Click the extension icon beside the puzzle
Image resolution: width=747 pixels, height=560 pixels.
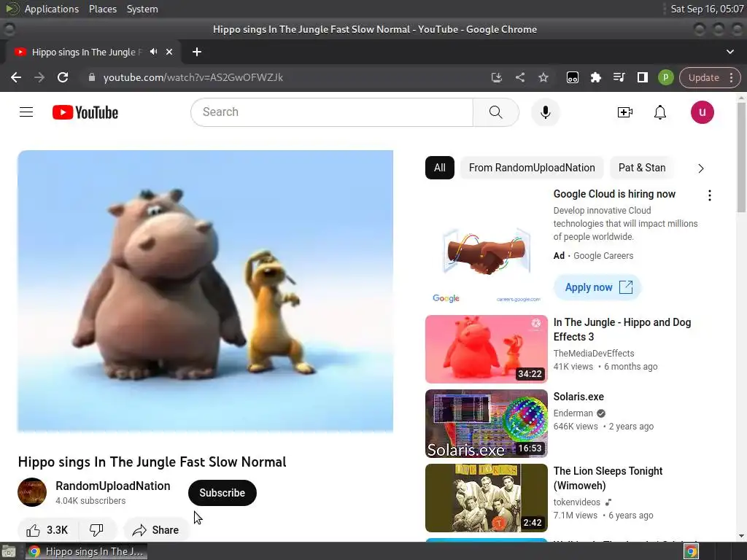point(572,77)
